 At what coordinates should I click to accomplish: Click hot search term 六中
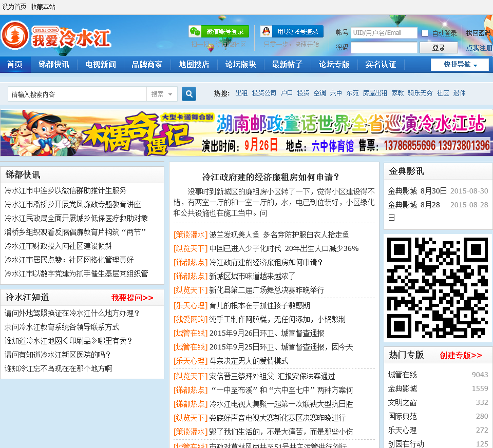[336, 93]
